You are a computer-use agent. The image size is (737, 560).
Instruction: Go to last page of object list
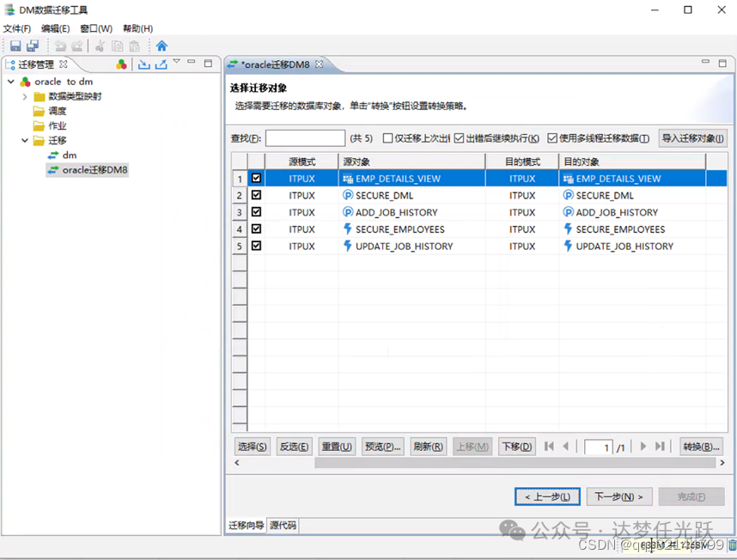pos(661,446)
